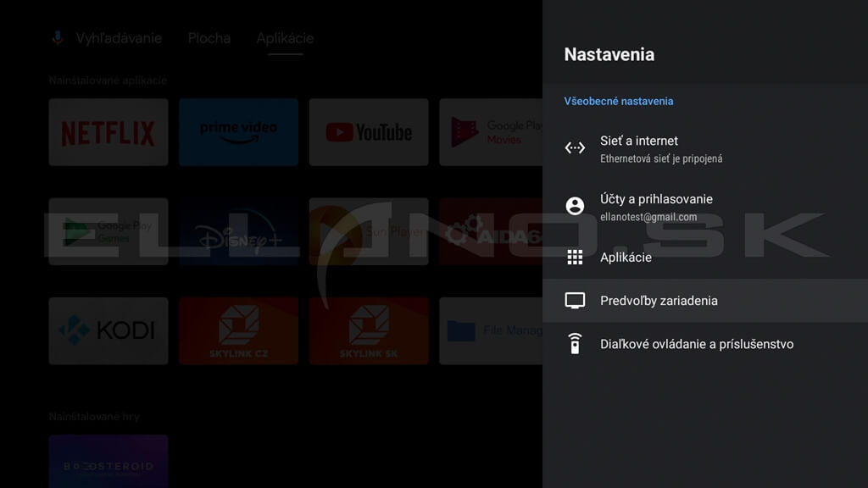868x488 pixels.
Task: Open the Skylink SK app
Action: coord(369,331)
